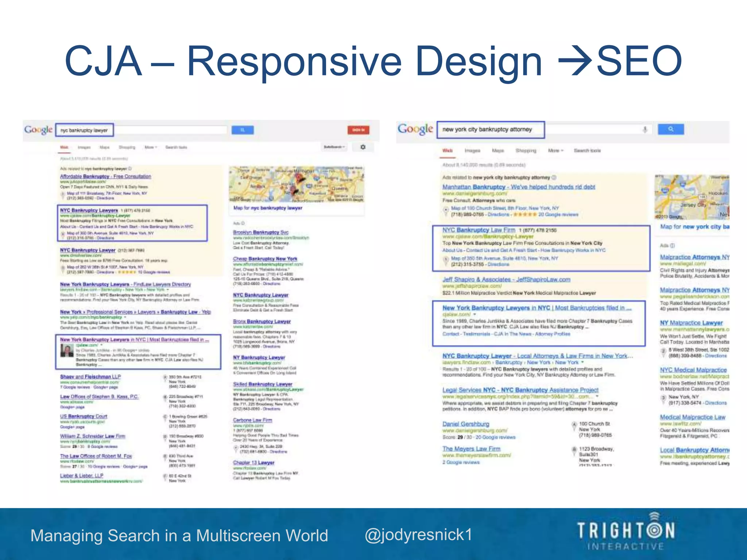The height and width of the screenshot is (560, 747).
Task: Open 'William Z. Schneider Law Firm' listing
Action: pyautogui.click(x=93, y=436)
